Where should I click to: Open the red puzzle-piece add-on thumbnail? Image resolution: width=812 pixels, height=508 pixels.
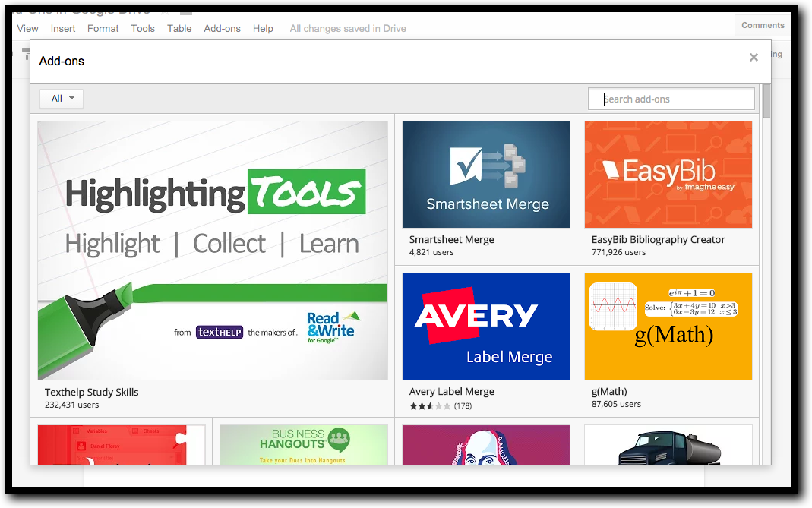tap(122, 445)
